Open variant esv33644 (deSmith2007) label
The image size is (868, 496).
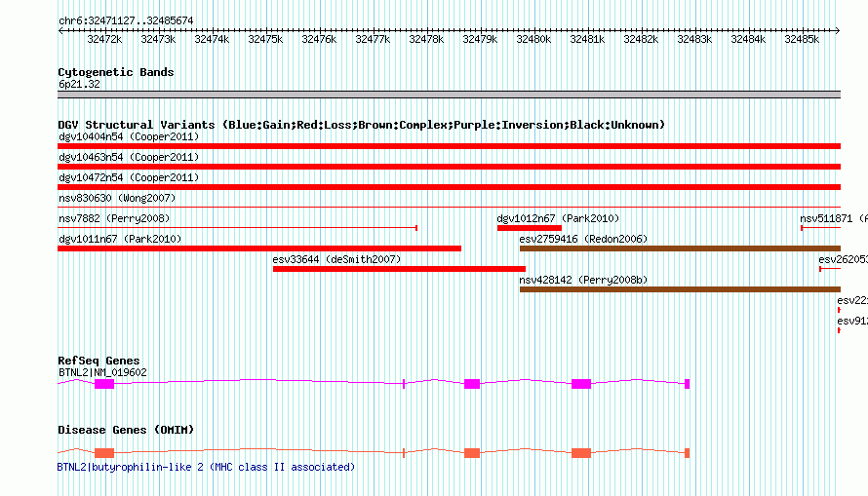click(336, 259)
